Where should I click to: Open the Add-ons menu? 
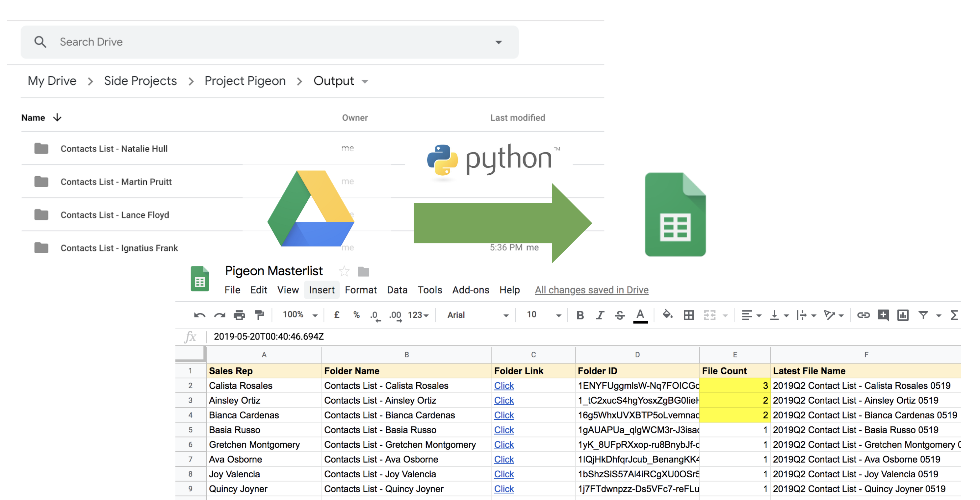coord(471,290)
